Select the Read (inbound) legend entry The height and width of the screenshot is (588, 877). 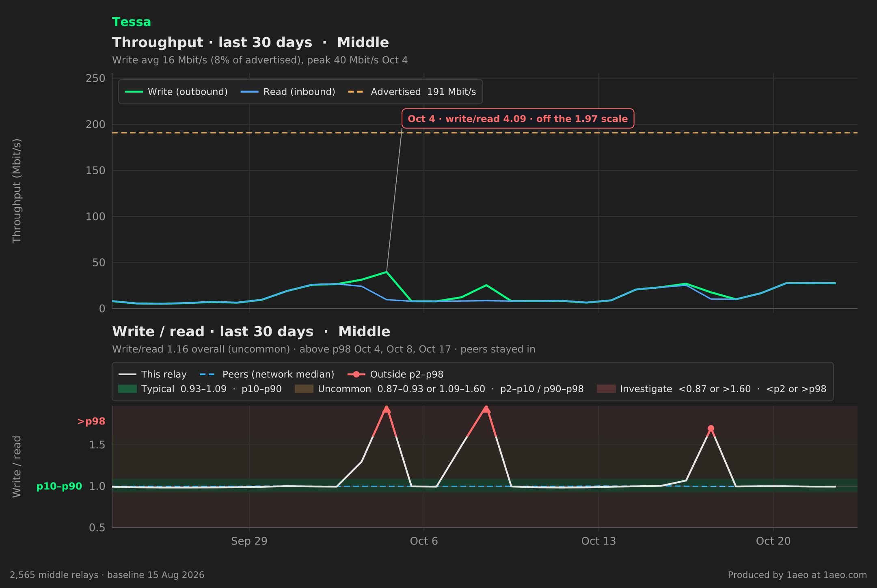[x=288, y=92]
